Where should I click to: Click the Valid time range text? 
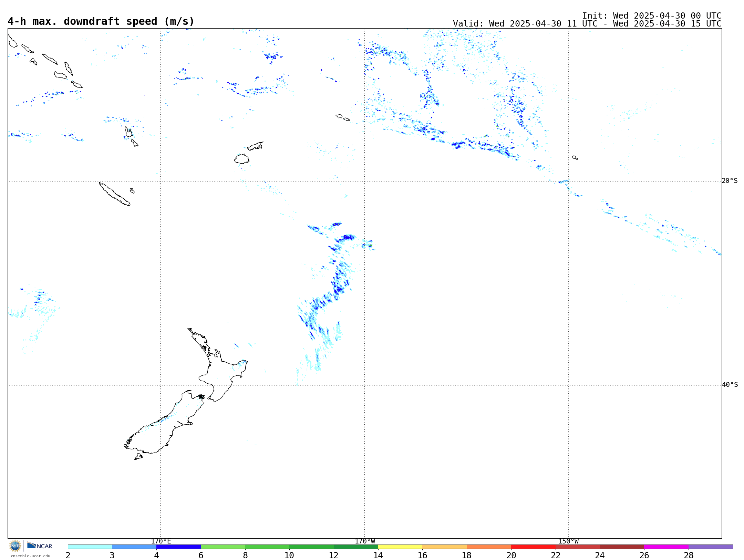point(587,24)
